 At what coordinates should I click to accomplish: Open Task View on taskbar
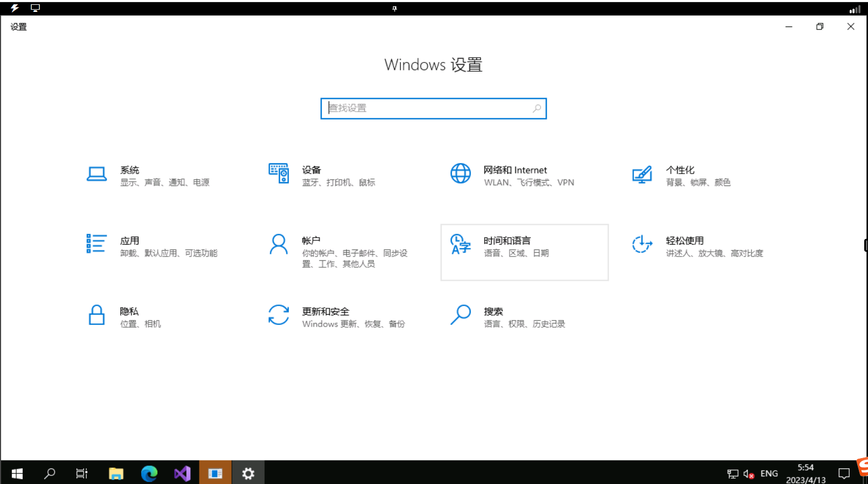pos(82,473)
